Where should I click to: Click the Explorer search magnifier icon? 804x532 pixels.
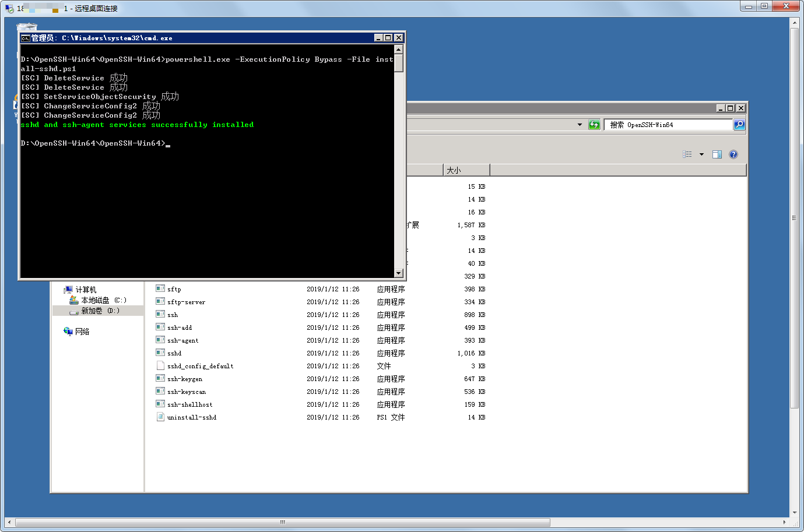[x=739, y=125]
